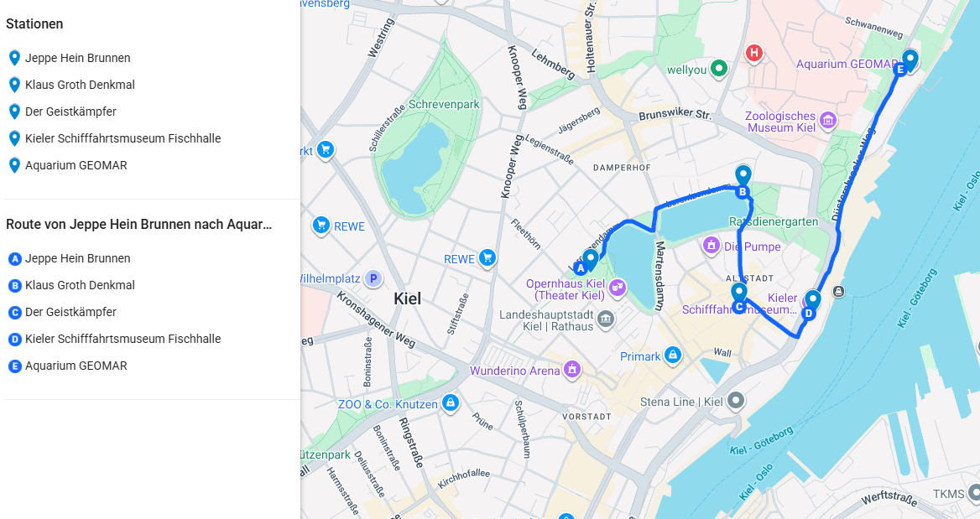The width and height of the screenshot is (980, 519).
Task: Select map pin C near Altstadt
Action: 738,293
